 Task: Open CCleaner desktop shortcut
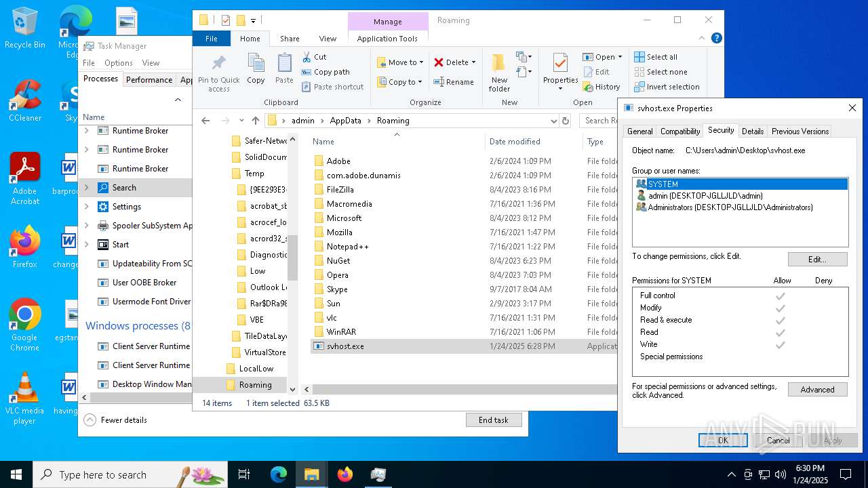pos(25,100)
